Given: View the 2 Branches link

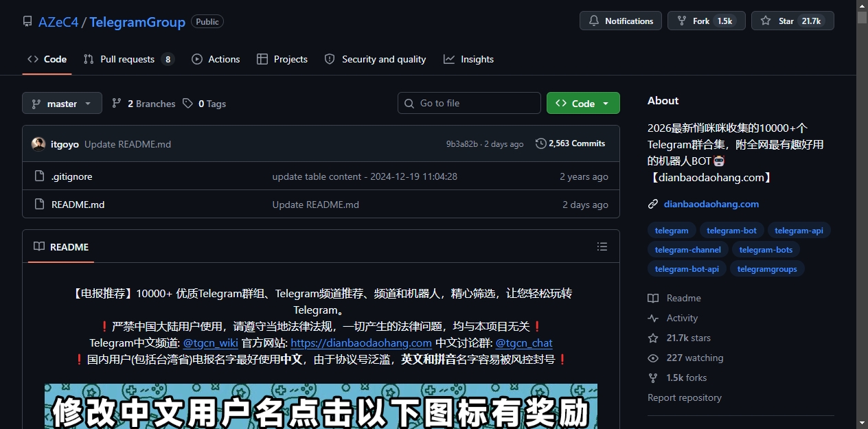Looking at the screenshot, I should [144, 104].
